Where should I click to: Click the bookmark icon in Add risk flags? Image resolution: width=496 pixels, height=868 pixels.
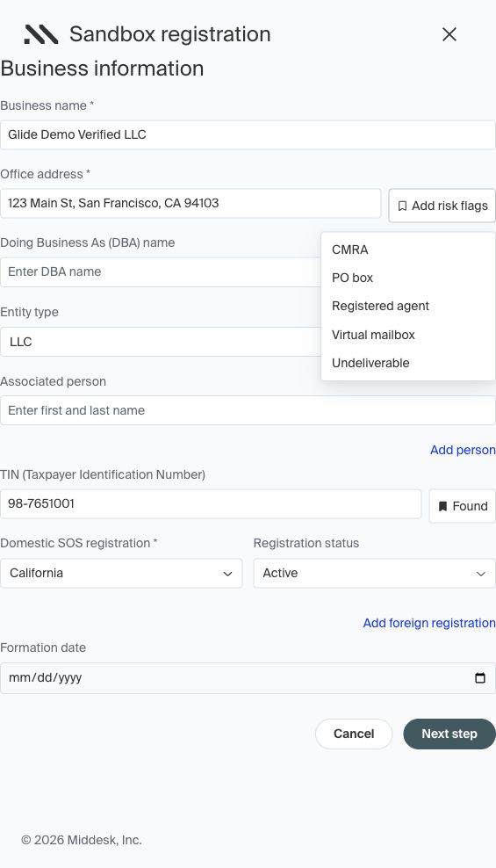pyautogui.click(x=403, y=206)
